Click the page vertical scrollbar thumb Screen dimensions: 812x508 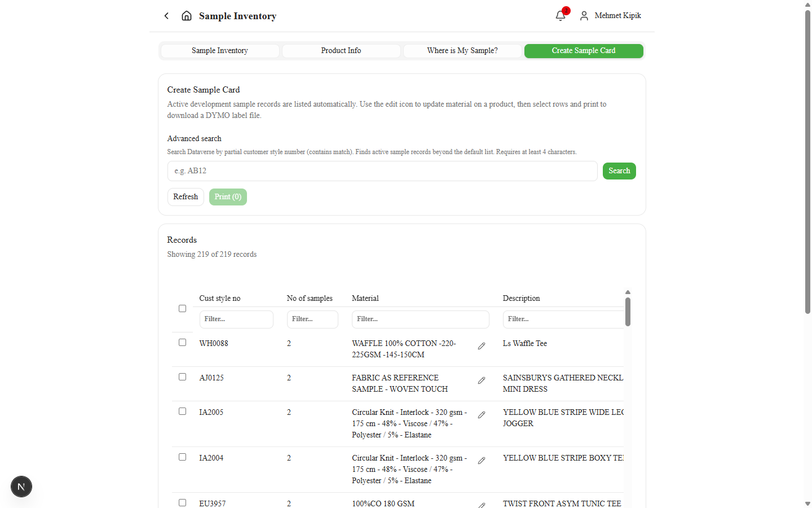807,162
